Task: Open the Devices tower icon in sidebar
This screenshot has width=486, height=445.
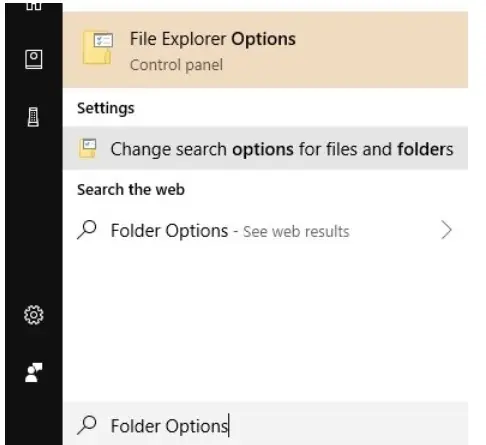Action: tap(33, 117)
